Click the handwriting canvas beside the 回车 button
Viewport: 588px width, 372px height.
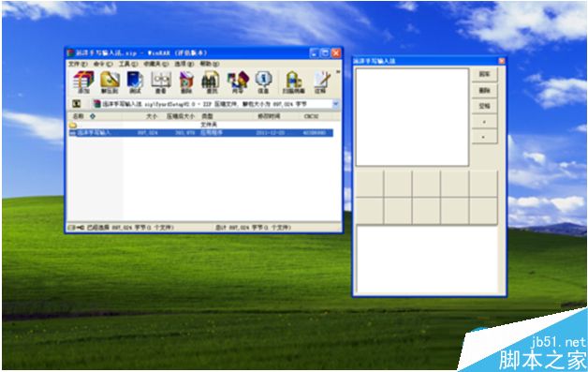pyautogui.click(x=412, y=117)
